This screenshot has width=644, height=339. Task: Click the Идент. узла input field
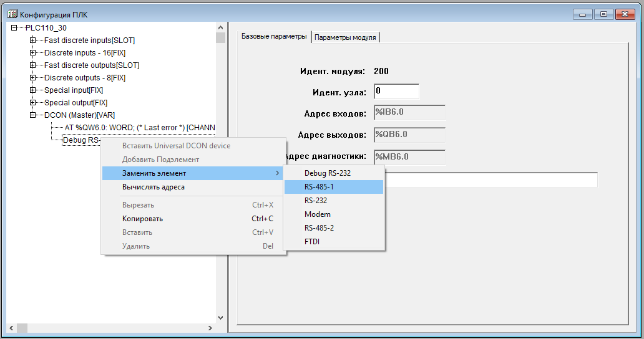coord(396,92)
